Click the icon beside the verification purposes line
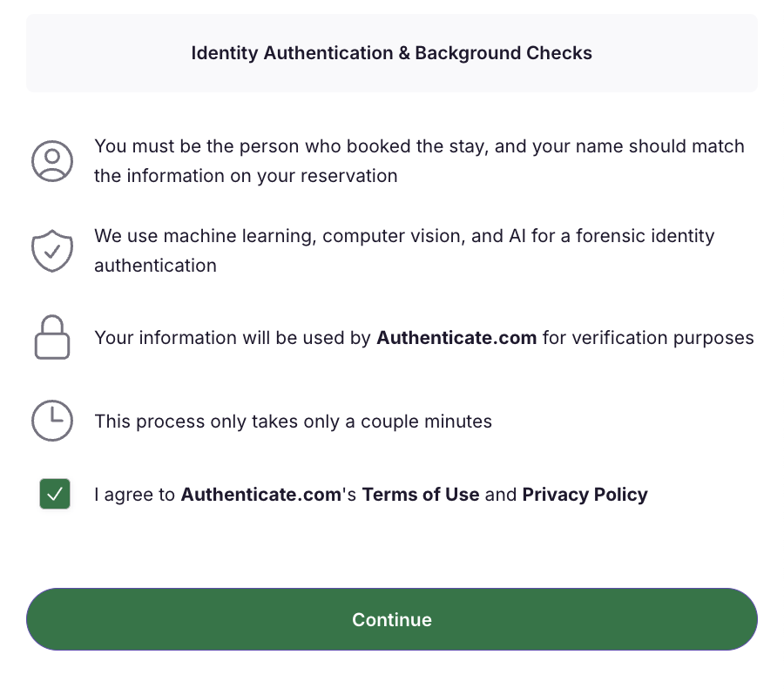The height and width of the screenshot is (695, 784). (x=52, y=338)
